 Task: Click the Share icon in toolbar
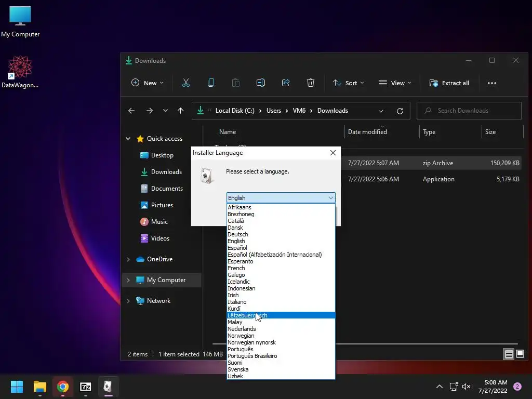point(286,83)
